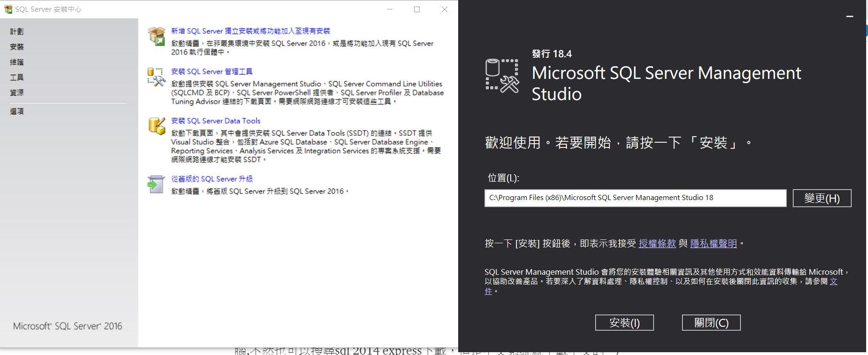The width and height of the screenshot is (868, 355).
Task: Click the 位置(L): label
Action: 503,178
